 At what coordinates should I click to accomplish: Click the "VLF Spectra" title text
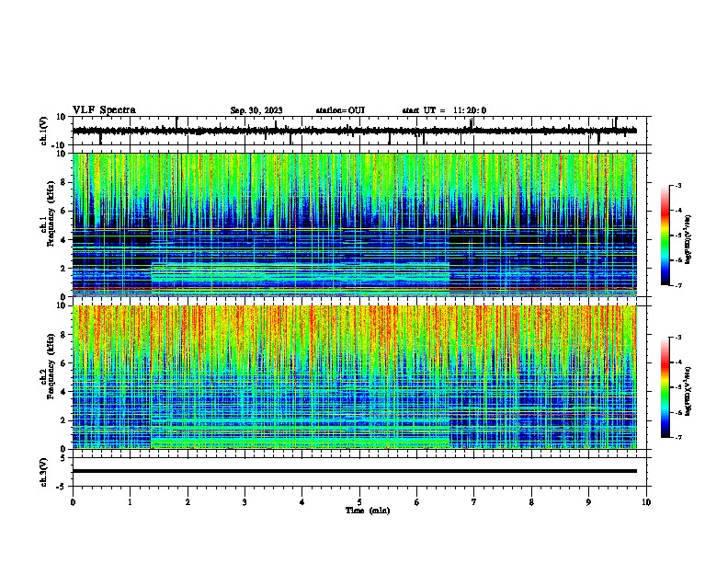point(105,110)
